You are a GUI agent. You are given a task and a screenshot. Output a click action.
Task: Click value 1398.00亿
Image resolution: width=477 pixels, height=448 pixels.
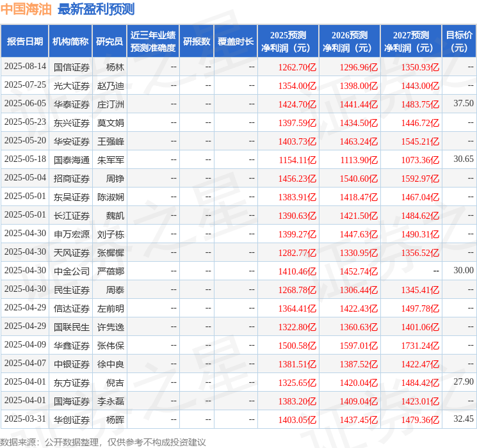pyautogui.click(x=359, y=86)
